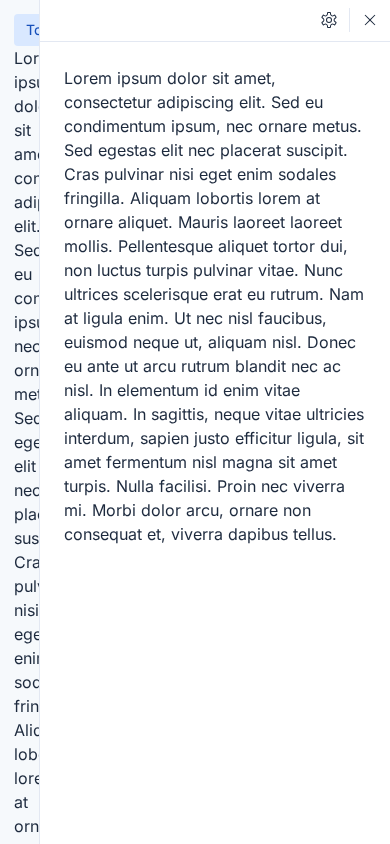The width and height of the screenshot is (390, 844).
Task: Open settings via the gear icon
Action: click(329, 20)
